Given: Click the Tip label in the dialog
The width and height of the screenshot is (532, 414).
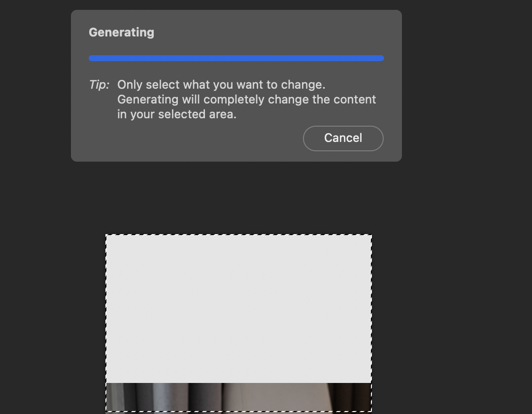Looking at the screenshot, I should 99,84.
